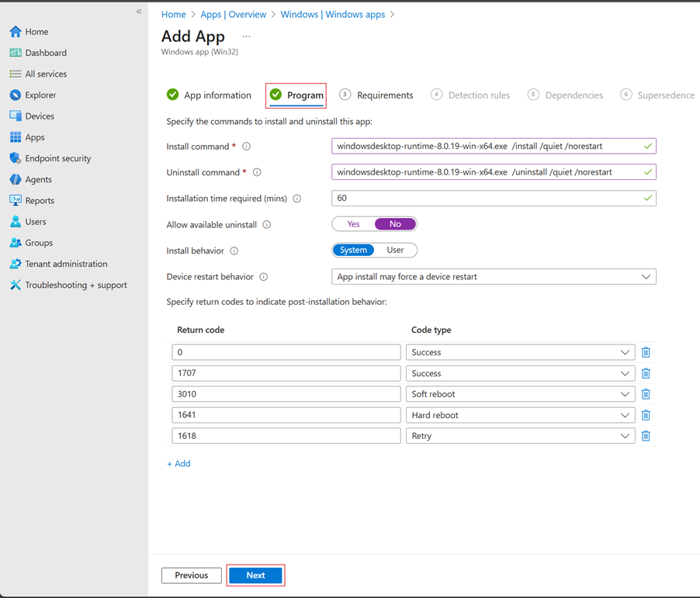This screenshot has width=700, height=598.
Task: Expand Code type dropdown for return code 1618
Action: pyautogui.click(x=625, y=435)
